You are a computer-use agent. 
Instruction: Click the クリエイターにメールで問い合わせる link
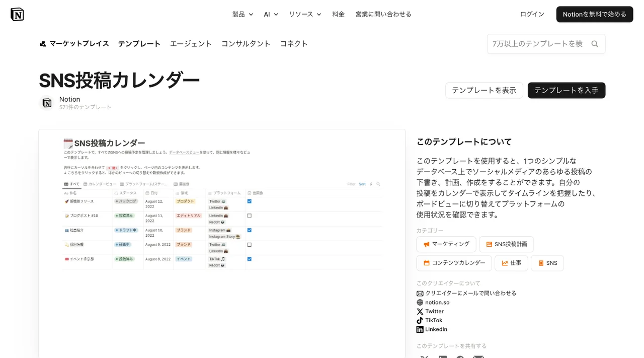[x=471, y=294]
